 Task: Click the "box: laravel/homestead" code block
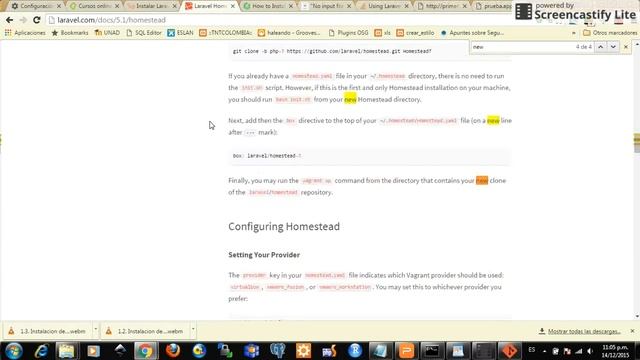point(369,156)
